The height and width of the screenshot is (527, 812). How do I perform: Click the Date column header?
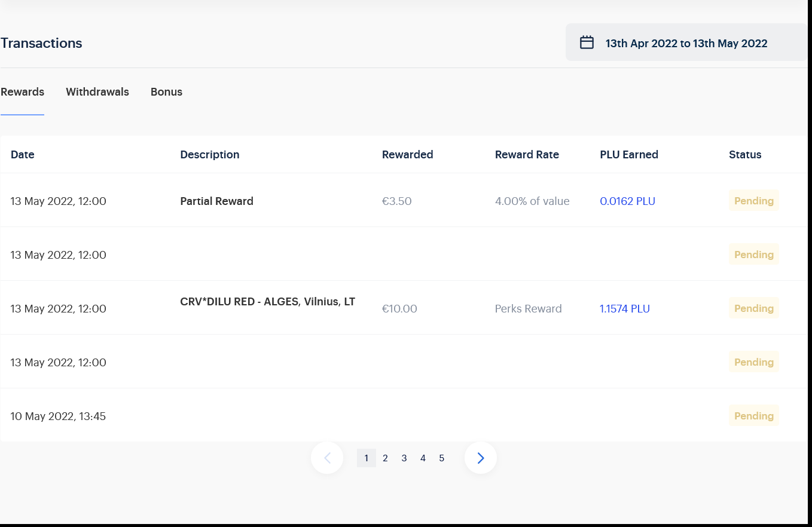(23, 155)
